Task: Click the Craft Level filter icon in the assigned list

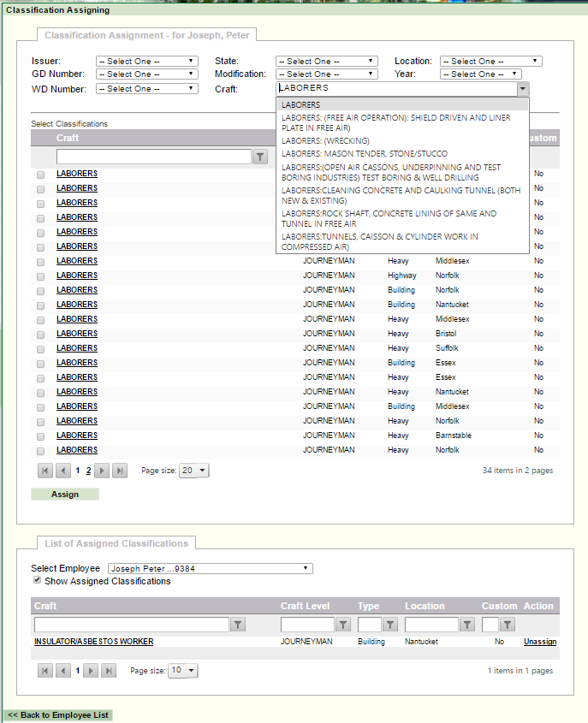Action: (x=343, y=625)
